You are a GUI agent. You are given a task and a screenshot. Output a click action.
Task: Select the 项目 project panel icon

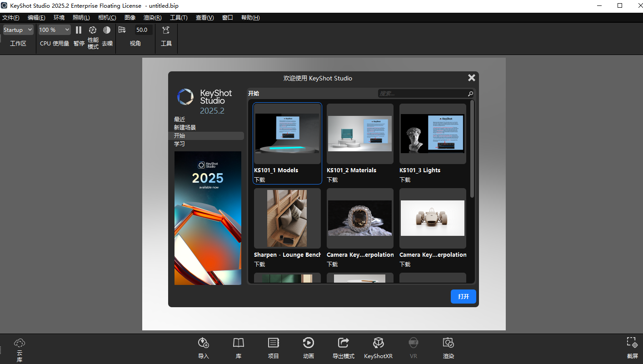[273, 347]
